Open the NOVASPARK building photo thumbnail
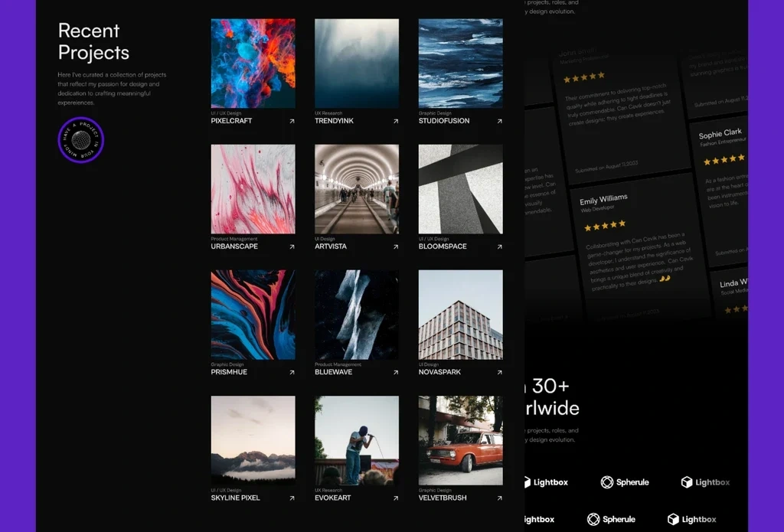Viewport: 784px width, 532px height. [460, 315]
